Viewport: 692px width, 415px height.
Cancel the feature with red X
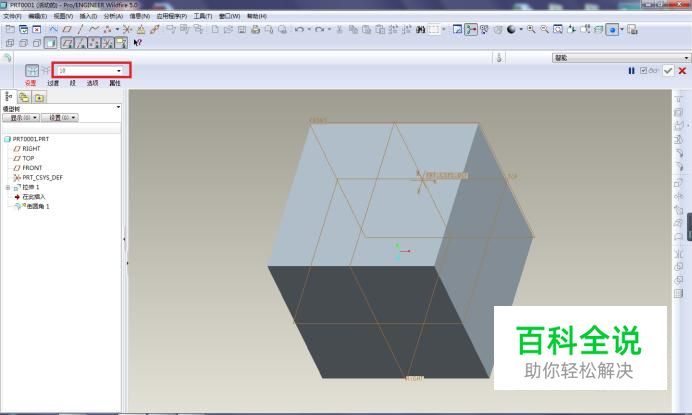pos(682,71)
